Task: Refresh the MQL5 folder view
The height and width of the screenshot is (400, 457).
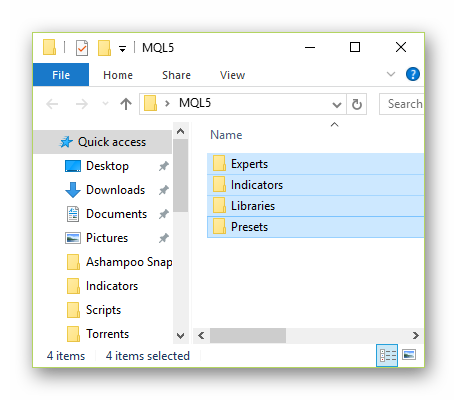Action: [x=357, y=104]
